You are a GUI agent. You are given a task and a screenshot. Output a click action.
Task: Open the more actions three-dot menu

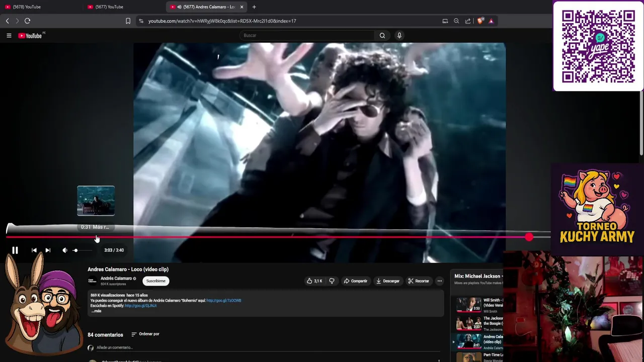[x=439, y=281]
